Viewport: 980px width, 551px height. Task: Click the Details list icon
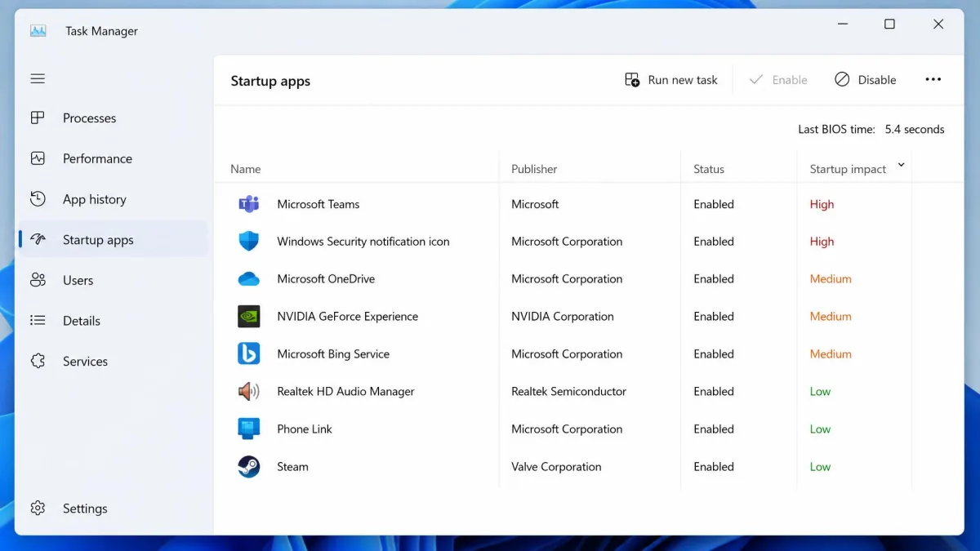(x=38, y=321)
